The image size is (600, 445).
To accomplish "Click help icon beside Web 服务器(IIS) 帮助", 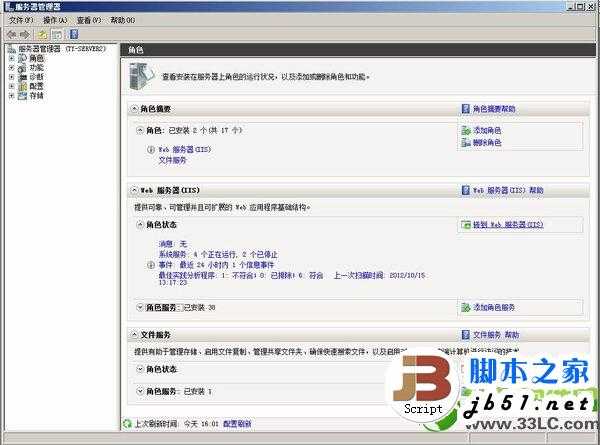I will pos(465,190).
